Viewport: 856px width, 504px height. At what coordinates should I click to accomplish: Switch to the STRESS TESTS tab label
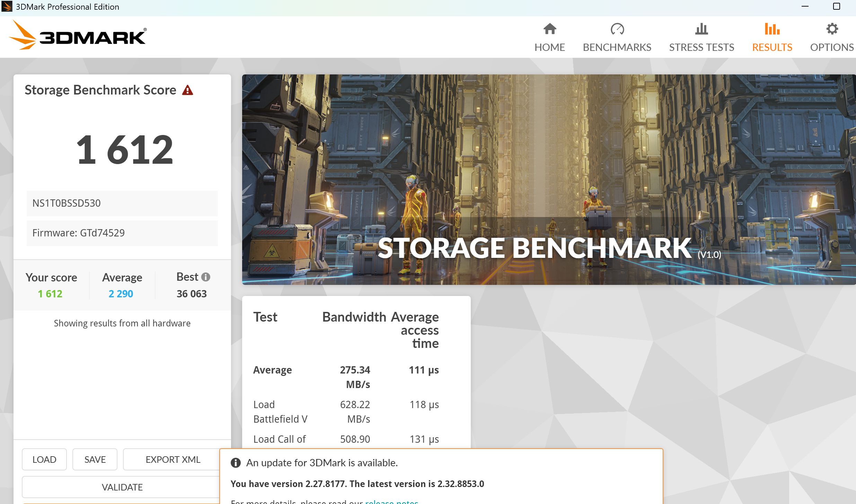[x=701, y=47]
